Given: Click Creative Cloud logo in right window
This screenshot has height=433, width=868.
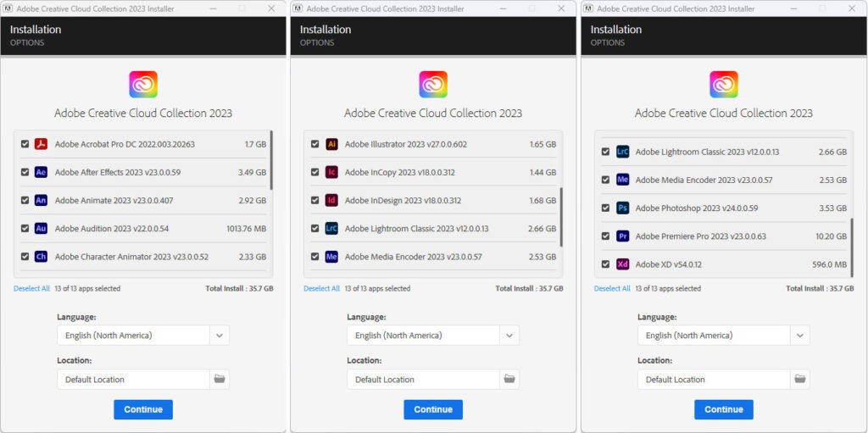Looking at the screenshot, I should pyautogui.click(x=724, y=84).
